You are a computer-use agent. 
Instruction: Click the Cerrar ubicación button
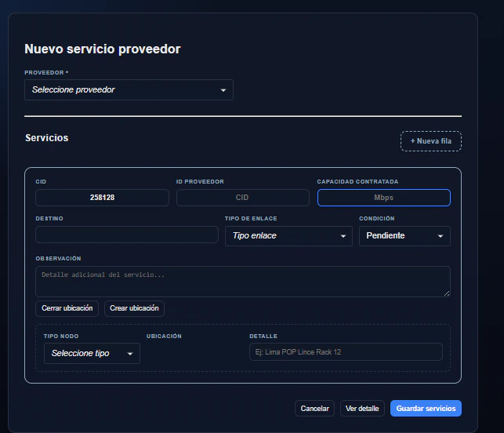click(x=67, y=308)
